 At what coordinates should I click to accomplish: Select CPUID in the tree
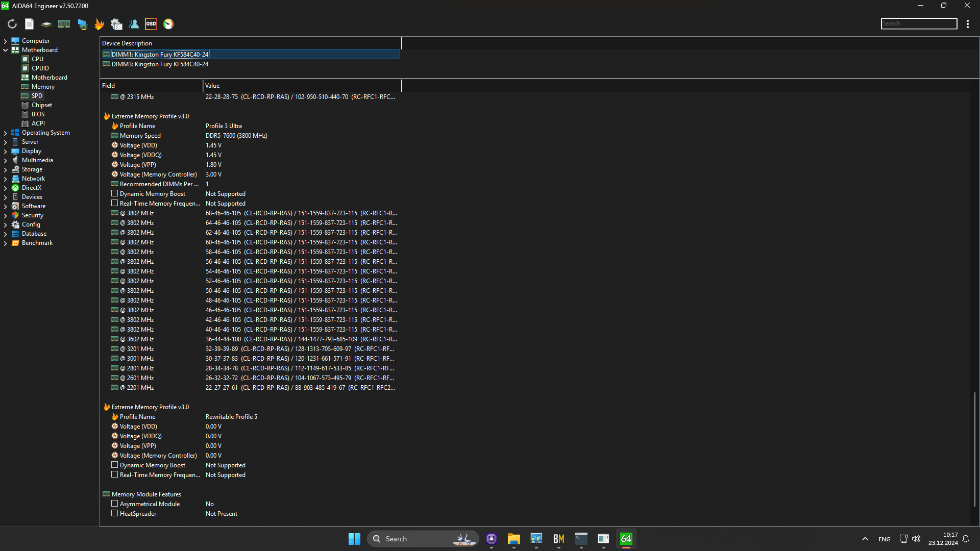40,68
